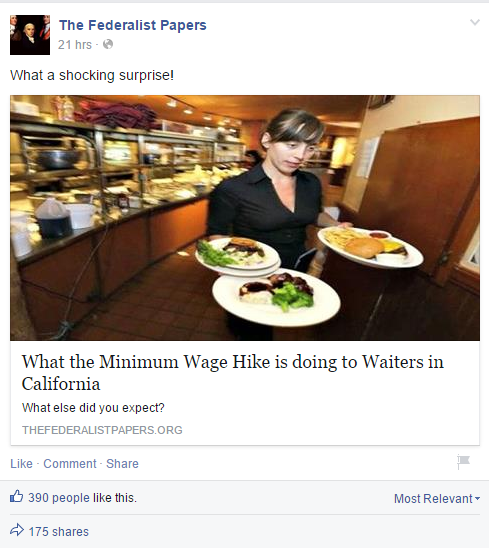Image resolution: width=489 pixels, height=548 pixels.
Task: Click the thumbs-up likes icon
Action: [17, 496]
